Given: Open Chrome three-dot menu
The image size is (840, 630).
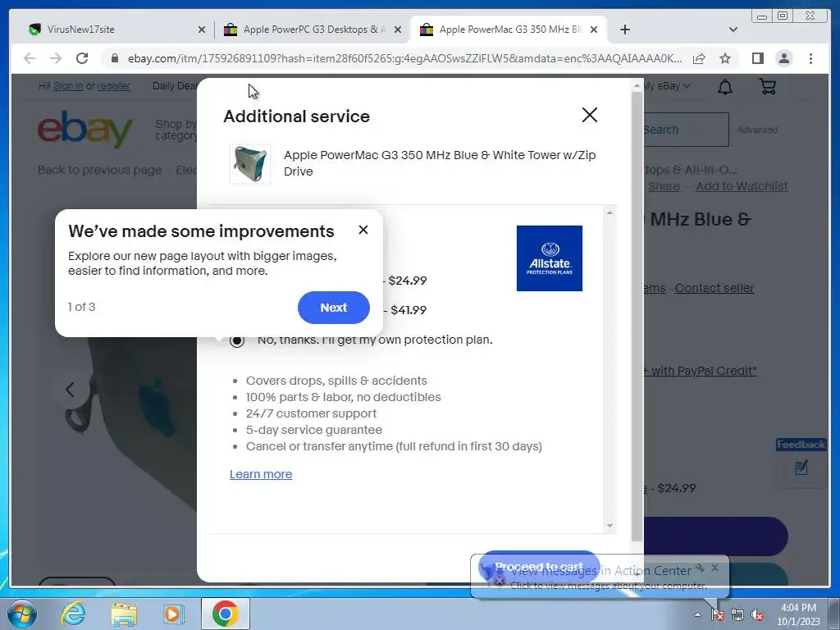Looking at the screenshot, I should tap(810, 58).
